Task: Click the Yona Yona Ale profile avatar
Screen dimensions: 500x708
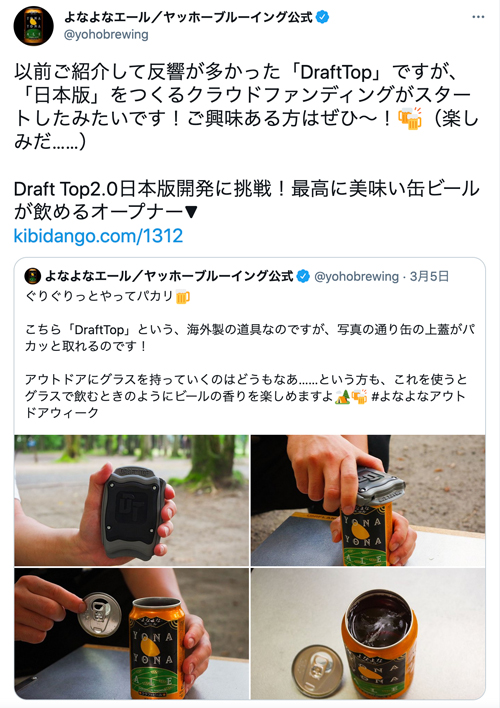Action: tap(33, 26)
